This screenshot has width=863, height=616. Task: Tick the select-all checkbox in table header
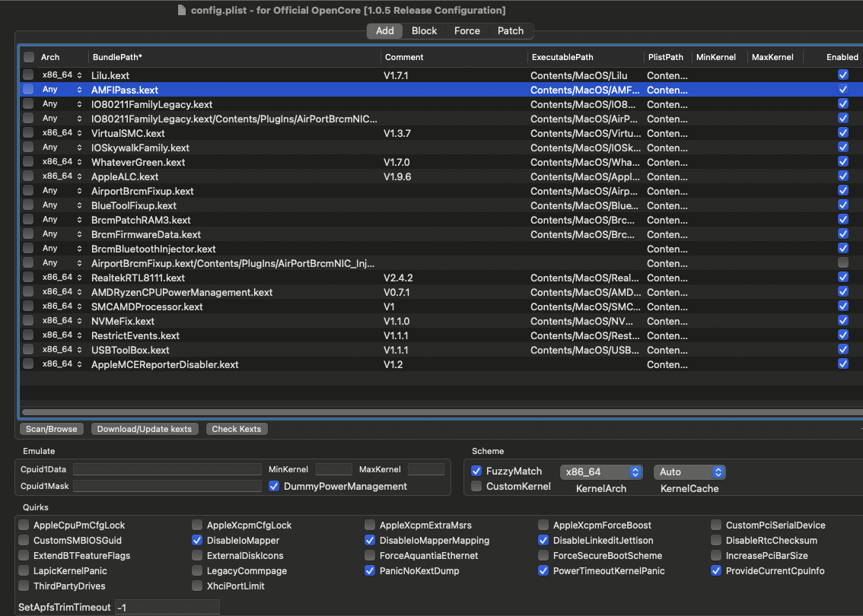(x=29, y=57)
